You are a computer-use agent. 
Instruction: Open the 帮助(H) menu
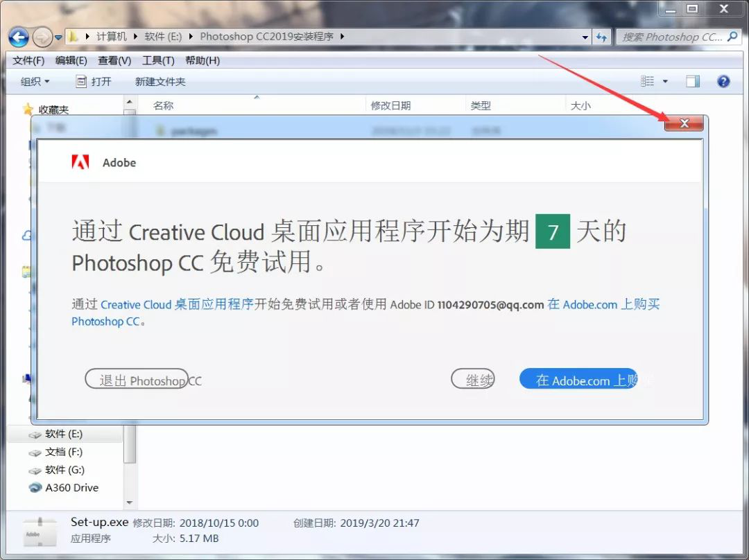coord(203,60)
